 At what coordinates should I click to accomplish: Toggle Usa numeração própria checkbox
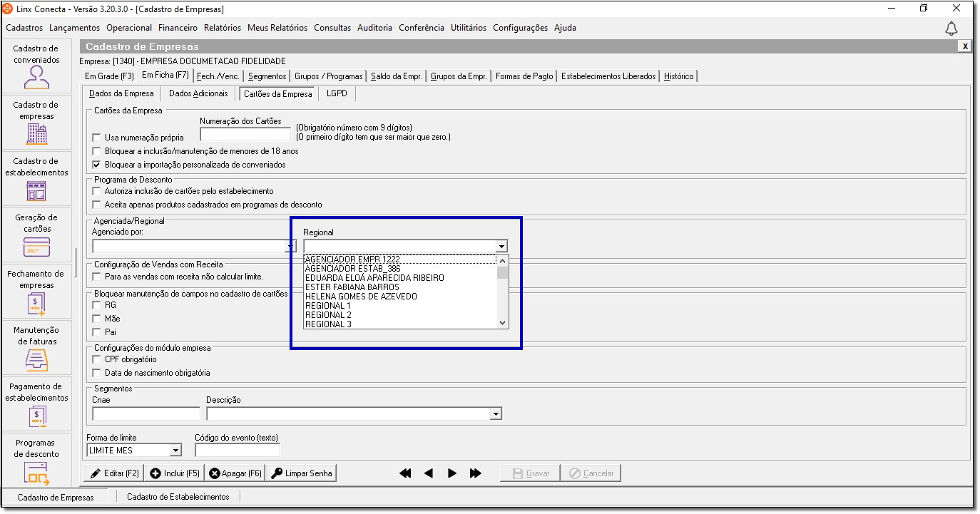[97, 138]
